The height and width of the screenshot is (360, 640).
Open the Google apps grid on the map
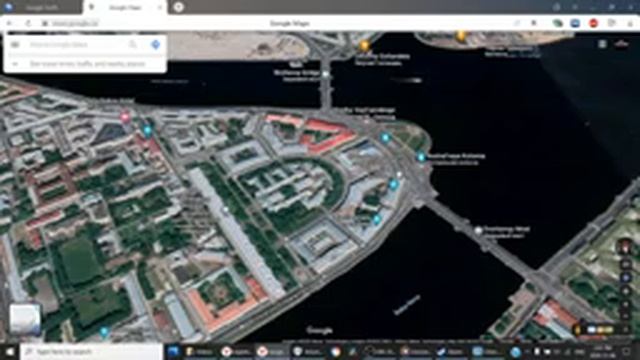[602, 44]
